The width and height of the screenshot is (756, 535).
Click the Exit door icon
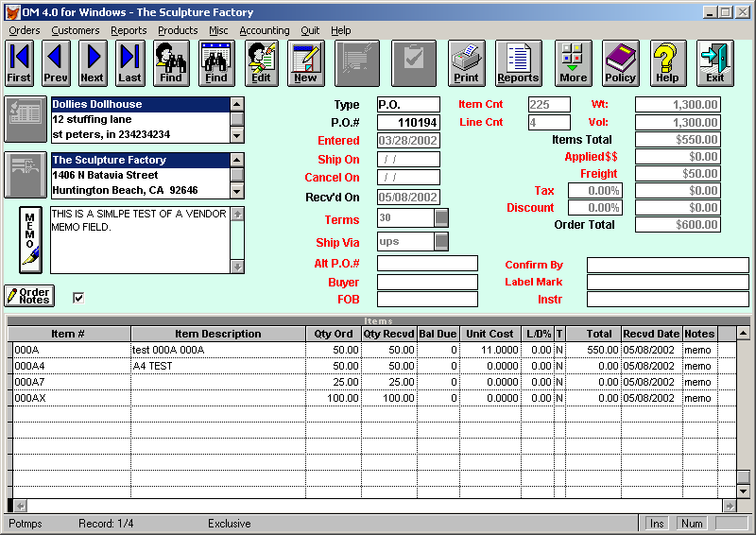point(715,63)
